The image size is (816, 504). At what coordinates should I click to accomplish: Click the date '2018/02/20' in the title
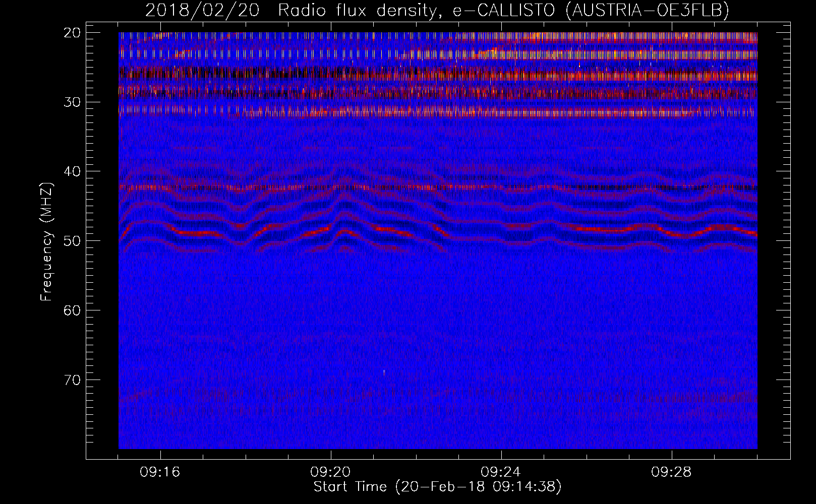pos(202,10)
